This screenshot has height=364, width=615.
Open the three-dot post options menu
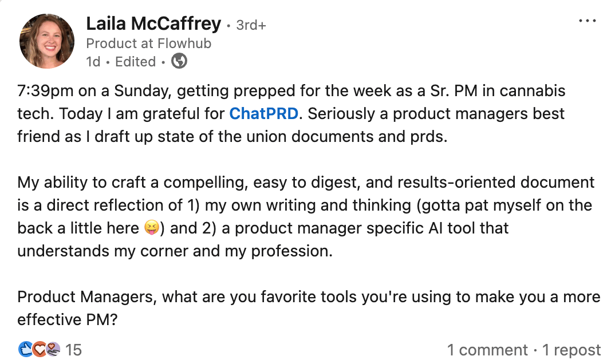click(x=587, y=21)
